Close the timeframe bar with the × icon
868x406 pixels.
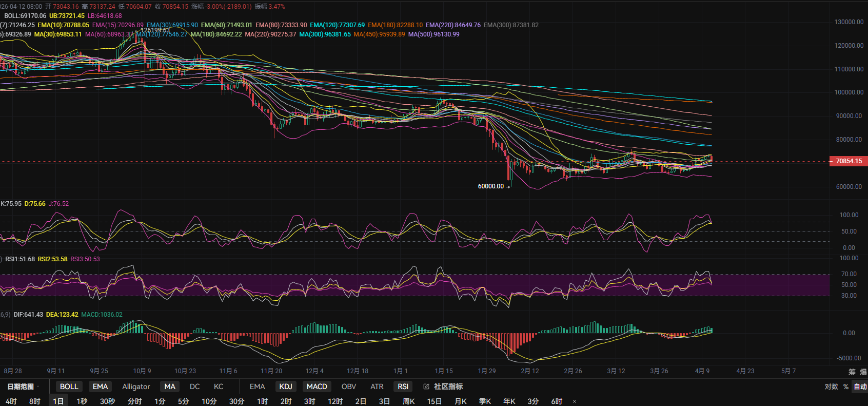coord(575,401)
